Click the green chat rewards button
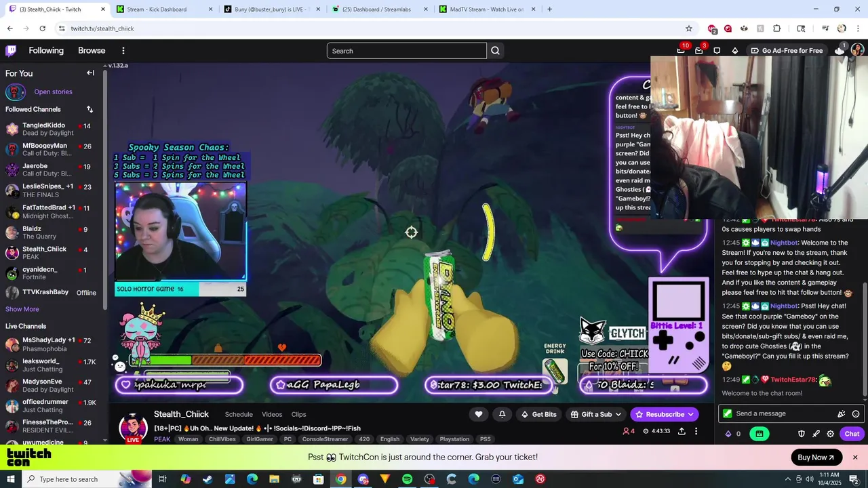The image size is (868, 488). (759, 434)
